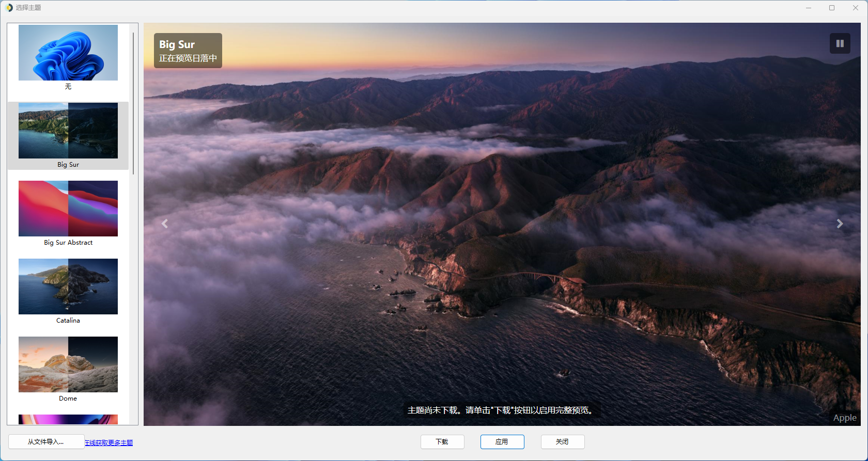Click the 下载 download button

click(442, 442)
